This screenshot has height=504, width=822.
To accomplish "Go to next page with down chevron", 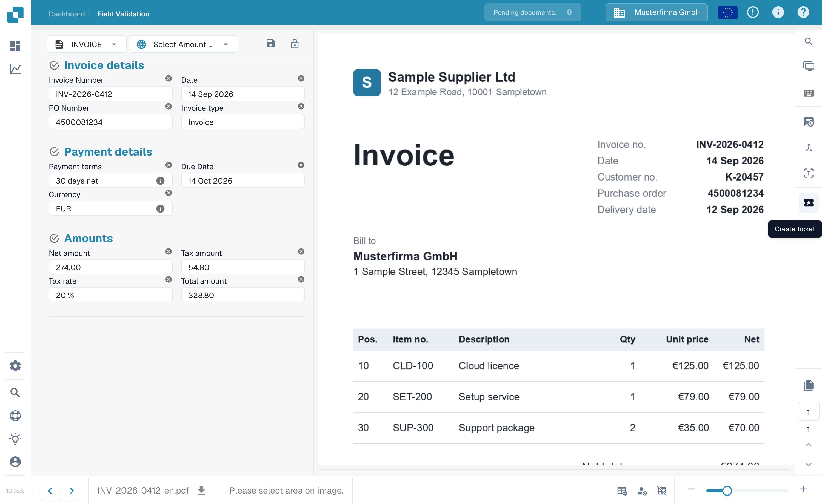I will pyautogui.click(x=808, y=464).
